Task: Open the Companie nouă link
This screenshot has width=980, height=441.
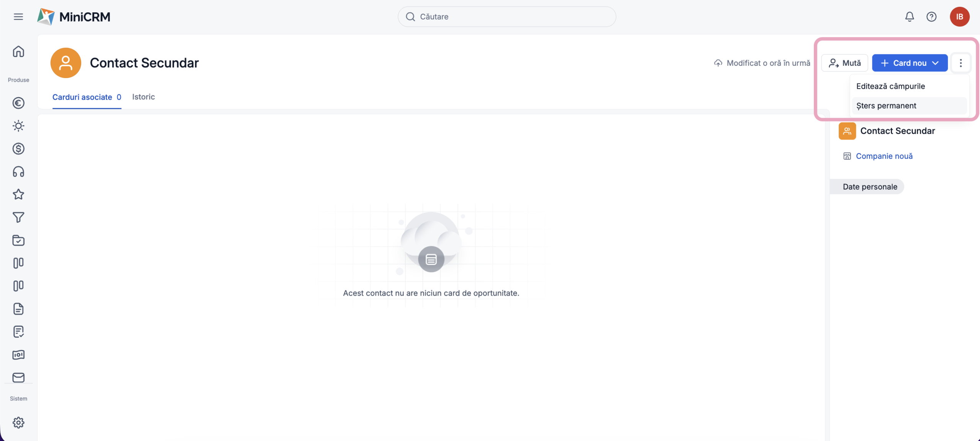Action: click(884, 156)
